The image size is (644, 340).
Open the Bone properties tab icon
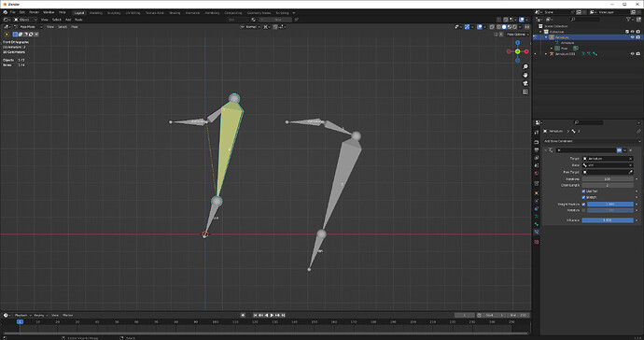point(537,224)
